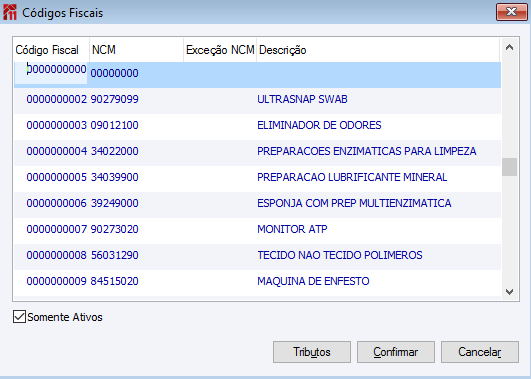This screenshot has width=531, height=379.
Task: Open the Tributos button
Action: [312, 352]
